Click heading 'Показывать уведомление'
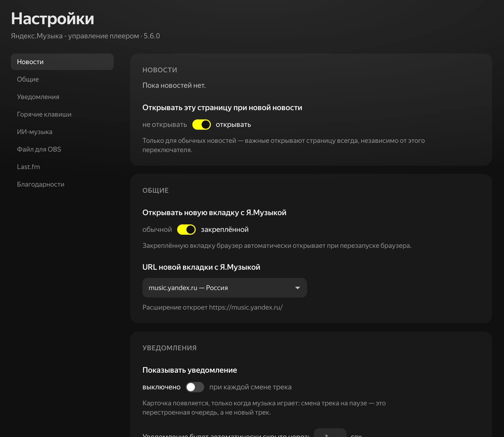 point(190,370)
